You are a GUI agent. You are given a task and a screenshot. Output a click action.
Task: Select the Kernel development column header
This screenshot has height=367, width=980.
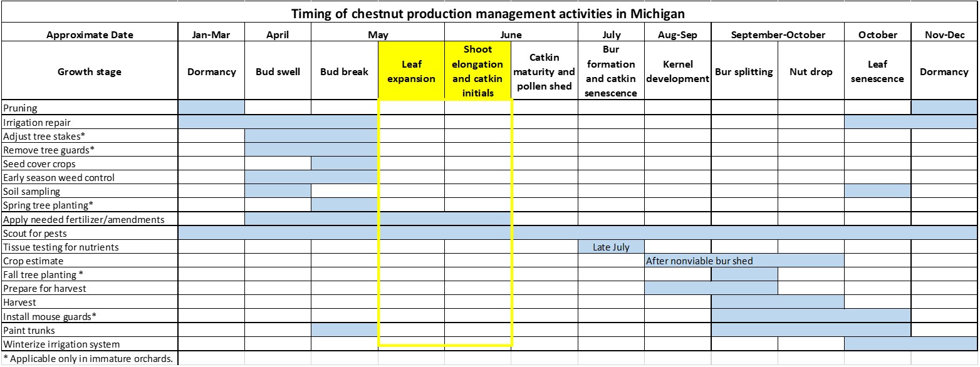[677, 71]
